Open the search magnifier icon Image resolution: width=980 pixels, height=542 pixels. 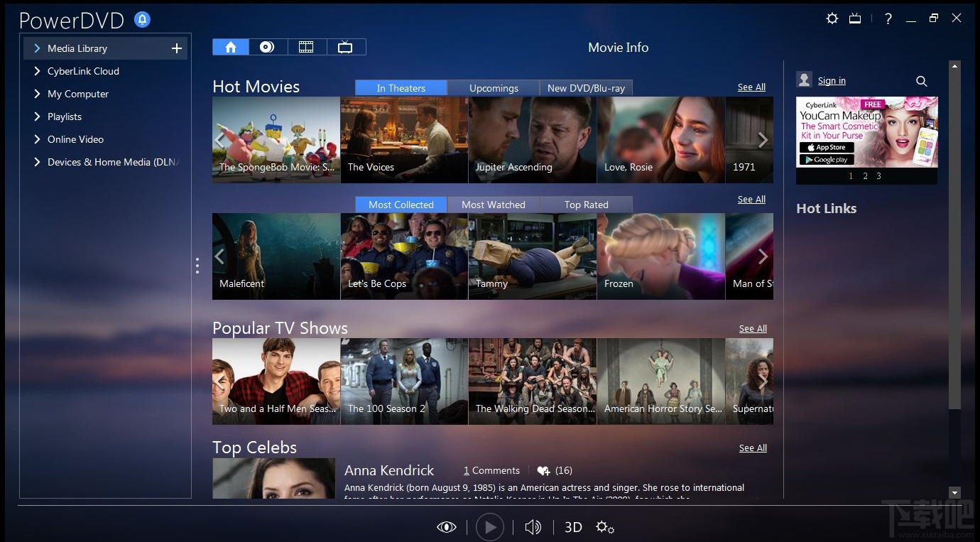(921, 81)
